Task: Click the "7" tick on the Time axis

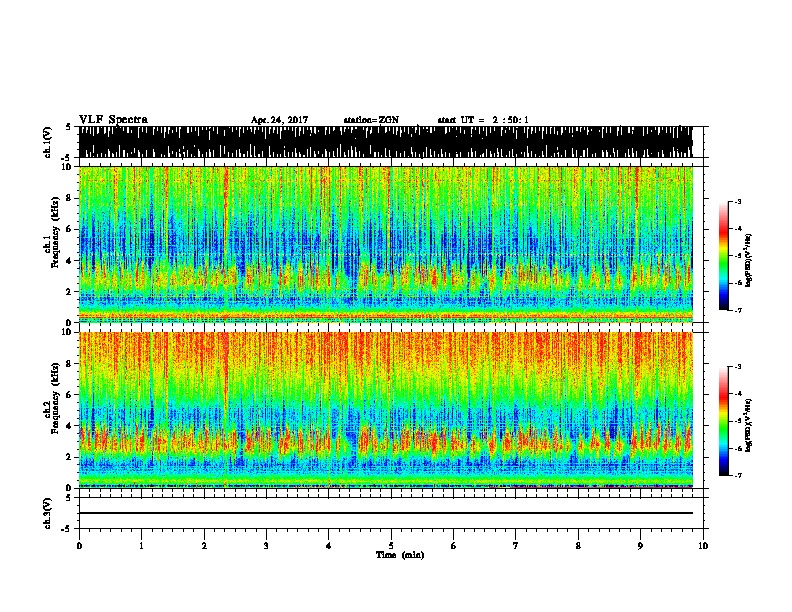Action: coord(516,546)
